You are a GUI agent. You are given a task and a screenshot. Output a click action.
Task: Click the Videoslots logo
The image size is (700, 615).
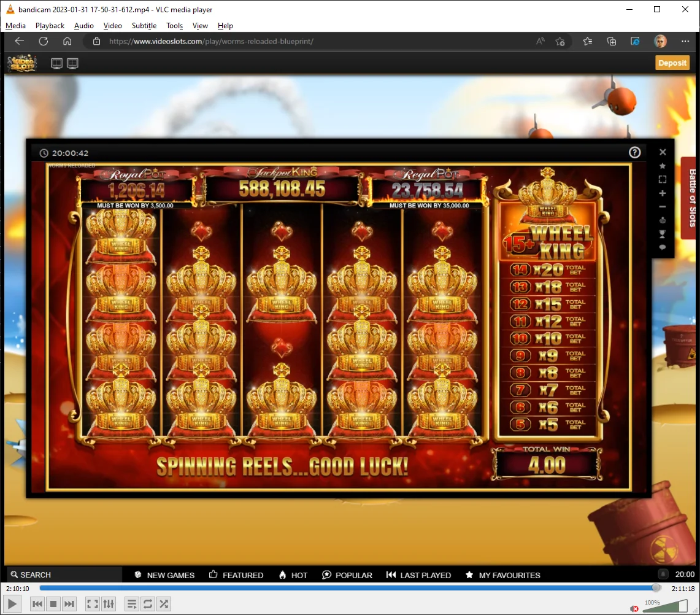tap(22, 63)
